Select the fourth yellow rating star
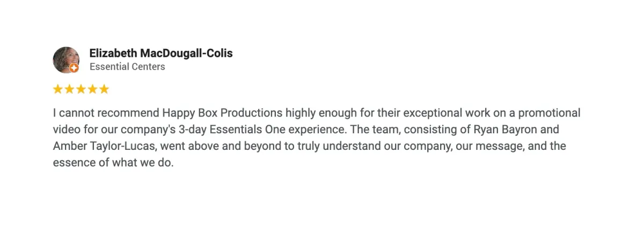 tap(92, 89)
